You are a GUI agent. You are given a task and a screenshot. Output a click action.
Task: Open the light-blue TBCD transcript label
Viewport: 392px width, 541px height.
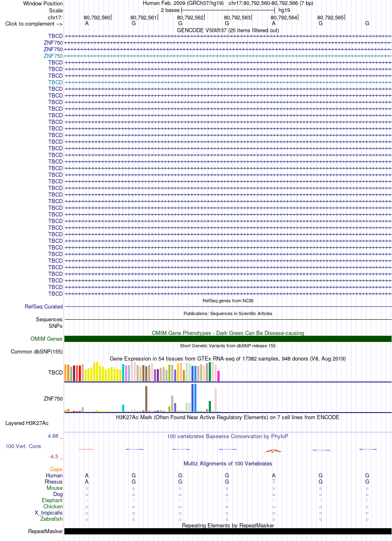[x=55, y=82]
